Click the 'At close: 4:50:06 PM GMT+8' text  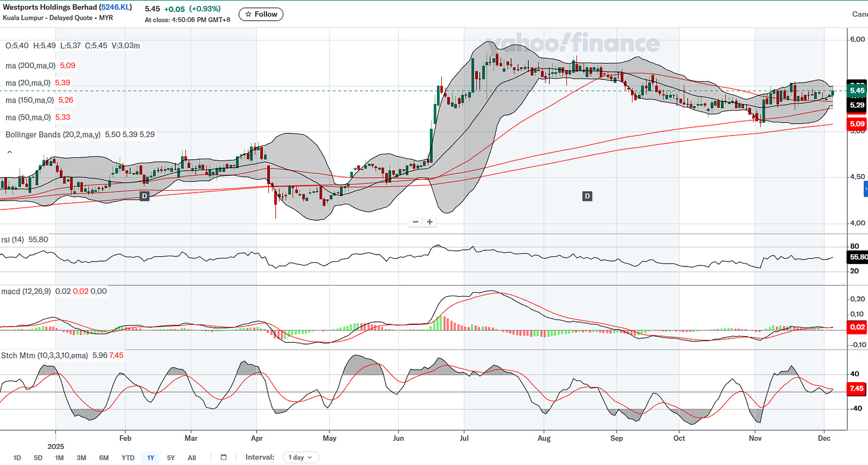pos(188,20)
